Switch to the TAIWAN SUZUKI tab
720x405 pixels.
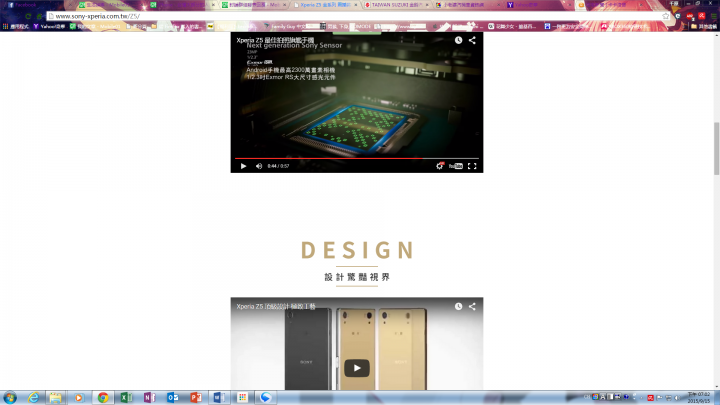coord(396,5)
